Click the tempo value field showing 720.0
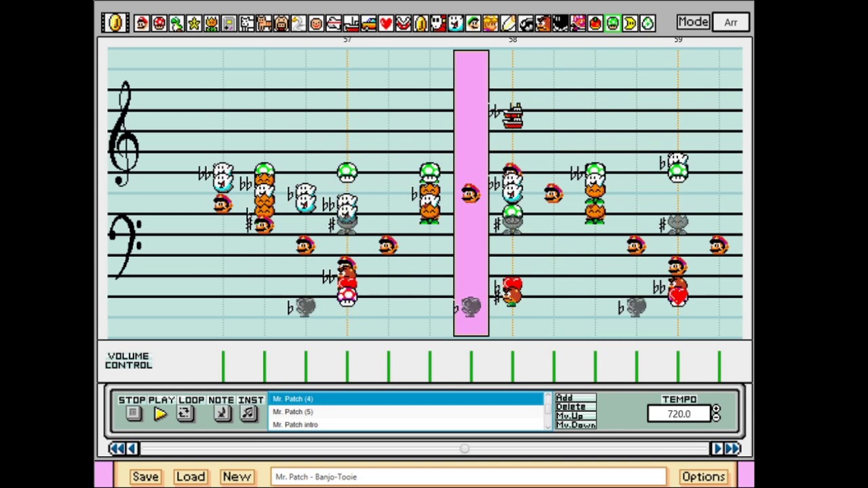 (x=678, y=413)
